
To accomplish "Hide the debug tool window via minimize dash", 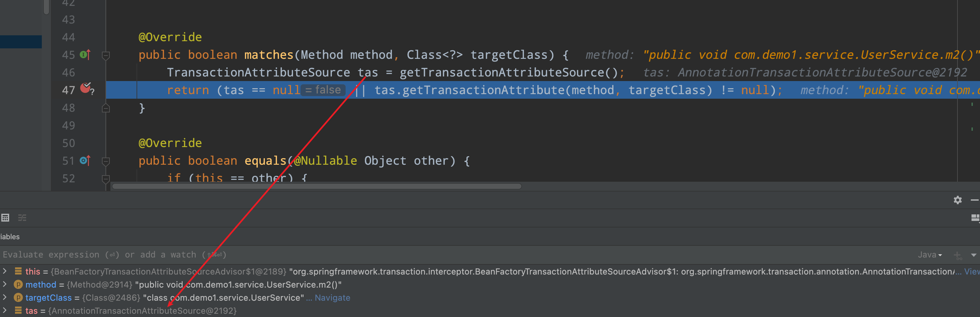I will [974, 200].
